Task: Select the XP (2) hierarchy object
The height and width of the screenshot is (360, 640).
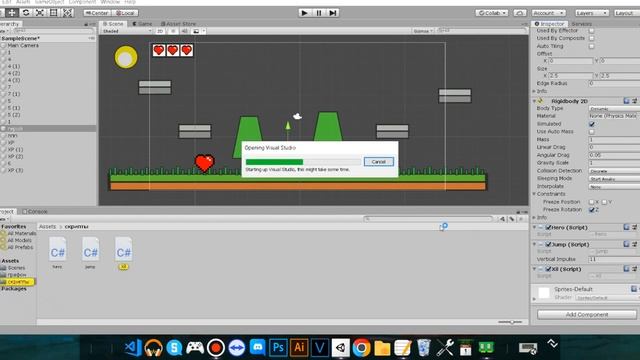Action: pos(16,156)
